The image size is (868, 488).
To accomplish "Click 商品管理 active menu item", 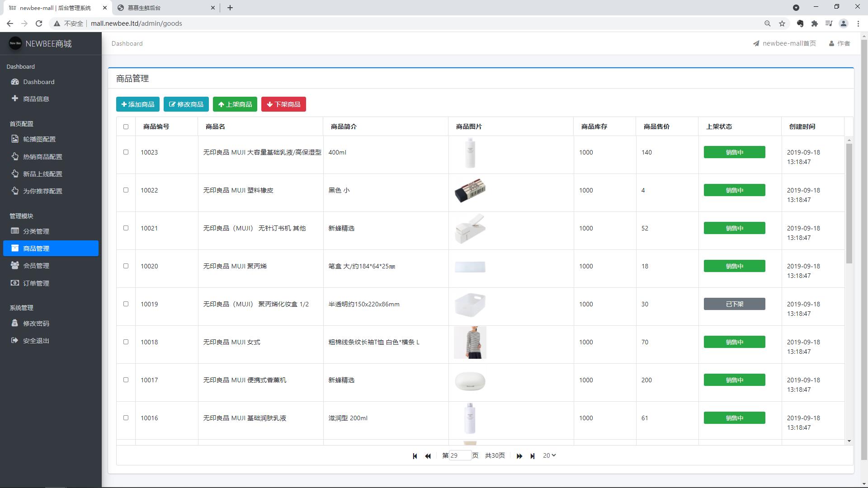I will click(51, 248).
